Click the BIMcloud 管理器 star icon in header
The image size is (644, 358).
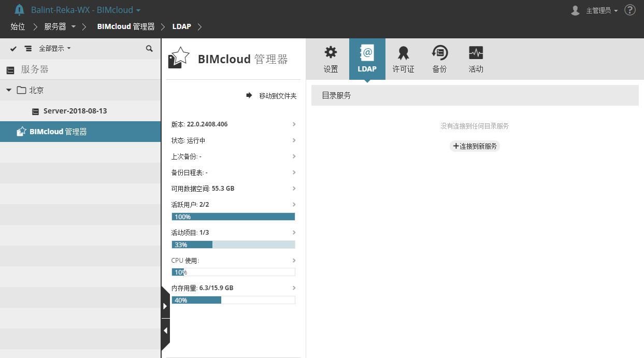[x=179, y=58]
